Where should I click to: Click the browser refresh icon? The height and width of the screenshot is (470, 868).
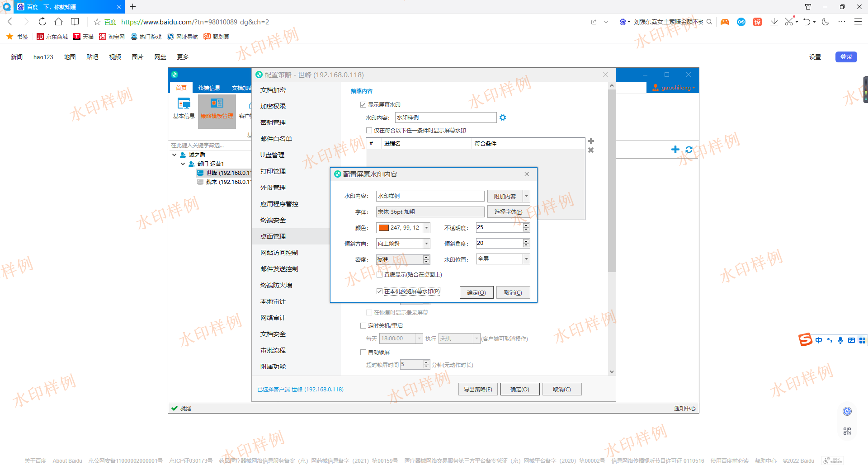click(x=42, y=22)
